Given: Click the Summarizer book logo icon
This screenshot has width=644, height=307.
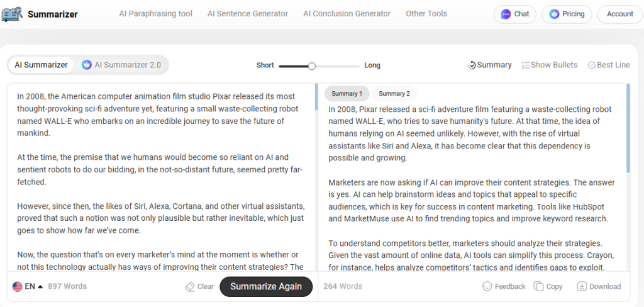Looking at the screenshot, I should pos(12,14).
